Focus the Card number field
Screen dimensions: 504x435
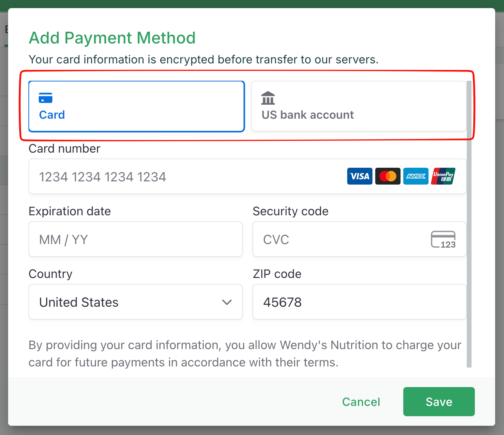tap(184, 177)
